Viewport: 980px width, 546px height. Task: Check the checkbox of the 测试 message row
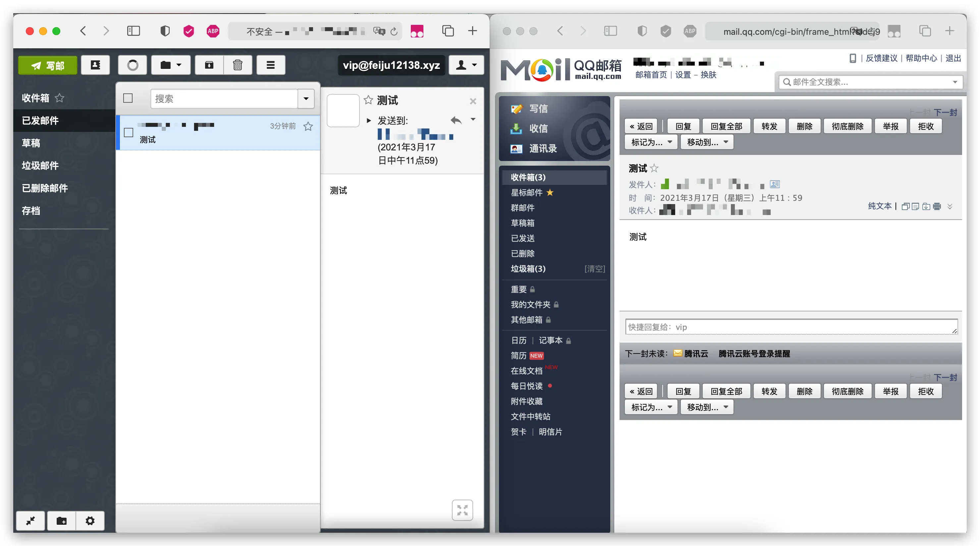coord(129,133)
